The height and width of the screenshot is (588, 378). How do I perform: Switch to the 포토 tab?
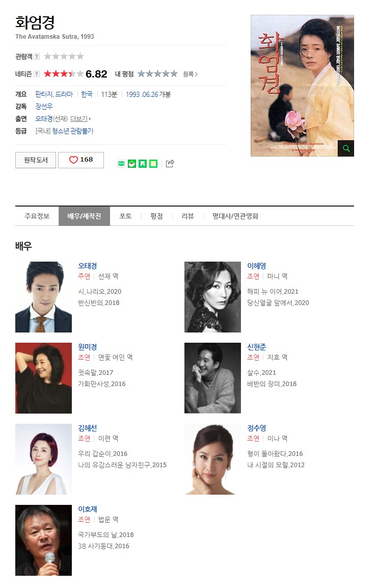click(x=125, y=216)
